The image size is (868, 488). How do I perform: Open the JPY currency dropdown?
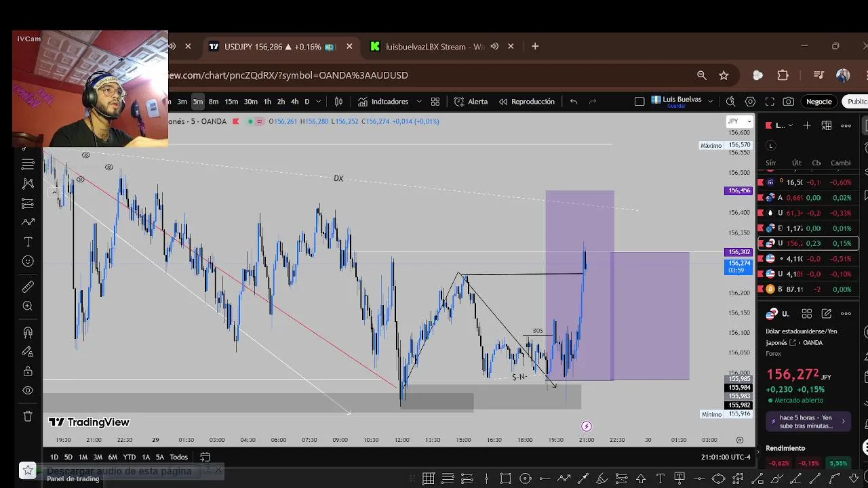738,121
